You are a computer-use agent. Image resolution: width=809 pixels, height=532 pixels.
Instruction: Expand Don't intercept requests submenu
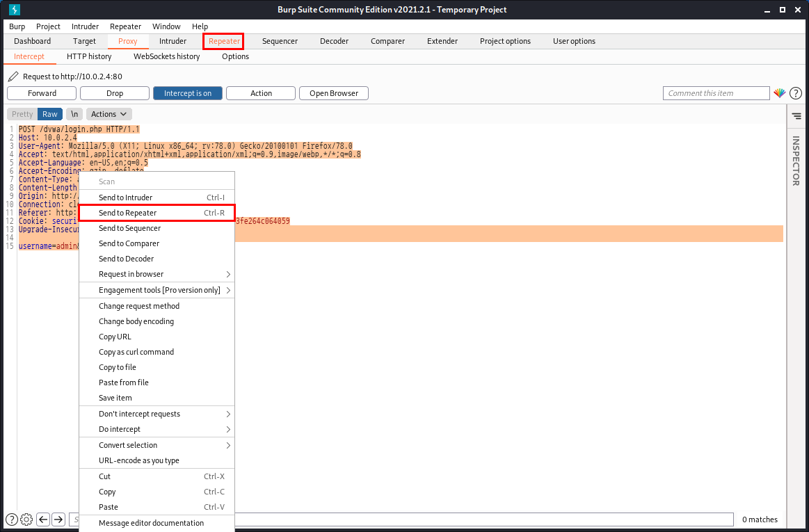[157, 414]
